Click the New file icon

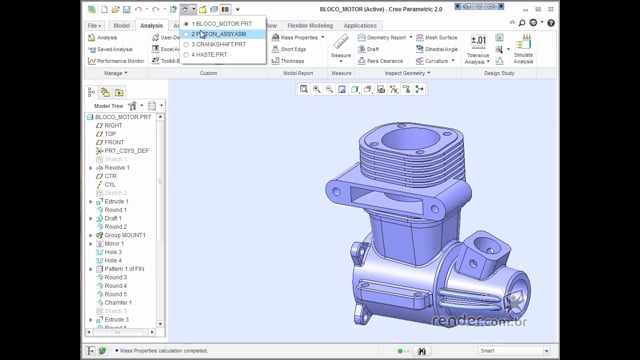click(x=104, y=9)
